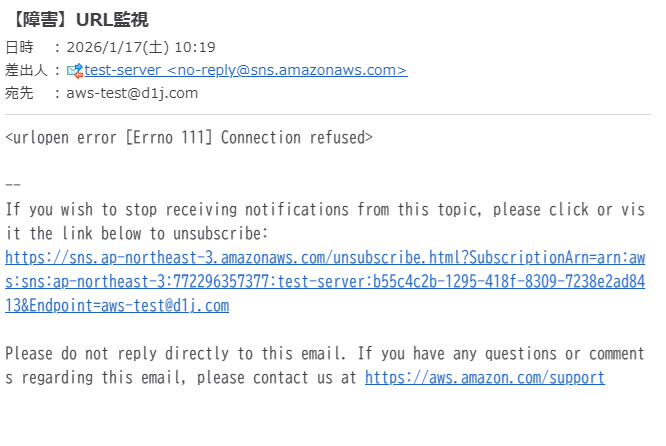Click the horizontal divider below the header
This screenshot has height=446, width=666.
click(328, 115)
